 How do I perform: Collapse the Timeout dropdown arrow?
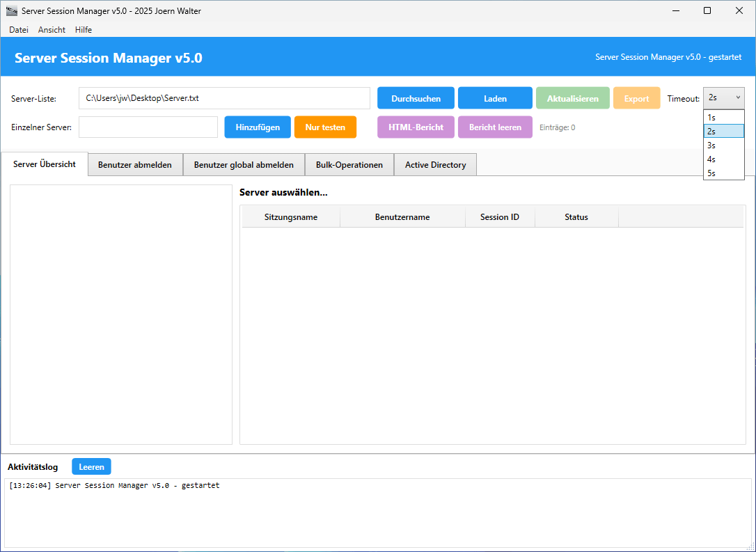point(738,98)
